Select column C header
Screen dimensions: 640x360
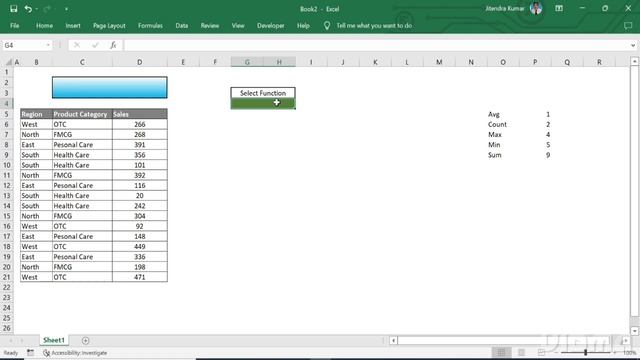click(x=82, y=62)
